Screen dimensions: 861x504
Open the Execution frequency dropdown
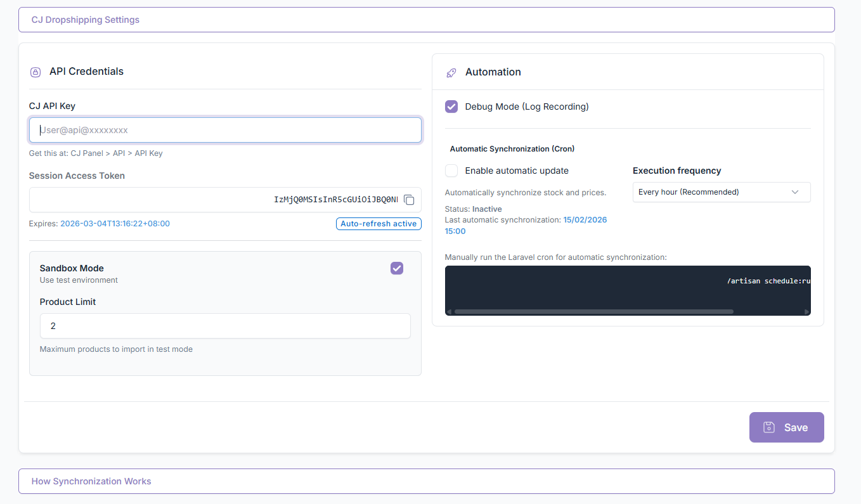click(x=721, y=192)
